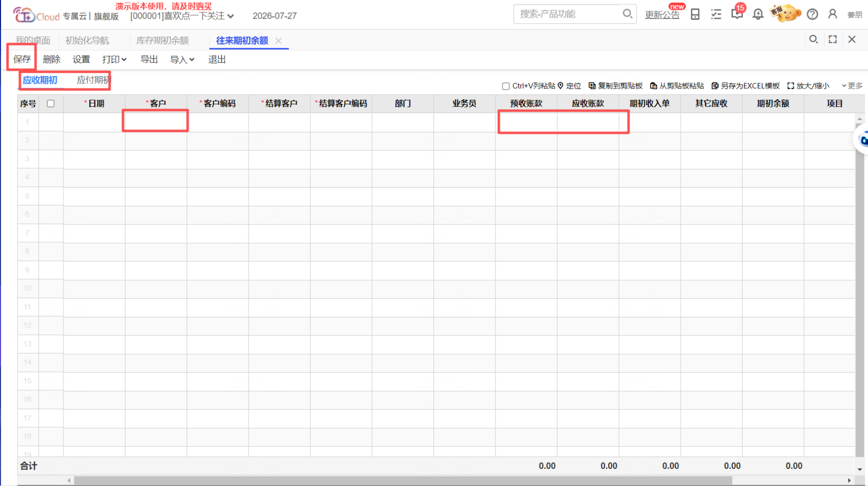Screen dimensions: 868x486
Task: Expand the 导入 dropdown menu
Action: 182,60
